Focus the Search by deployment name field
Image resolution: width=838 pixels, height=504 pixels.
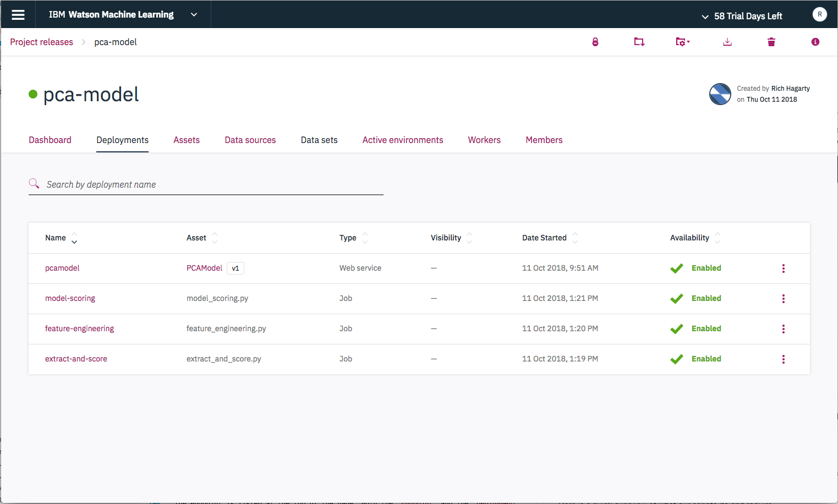206,184
